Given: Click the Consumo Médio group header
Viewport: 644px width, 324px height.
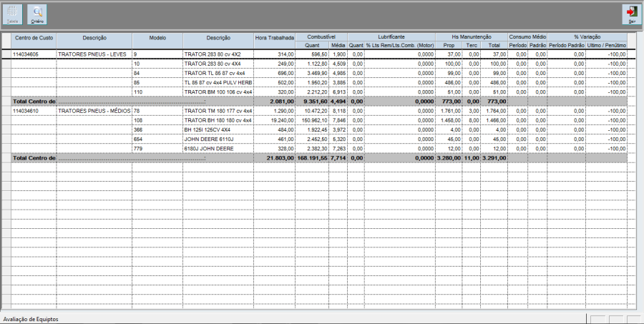Looking at the screenshot, I should coord(527,37).
